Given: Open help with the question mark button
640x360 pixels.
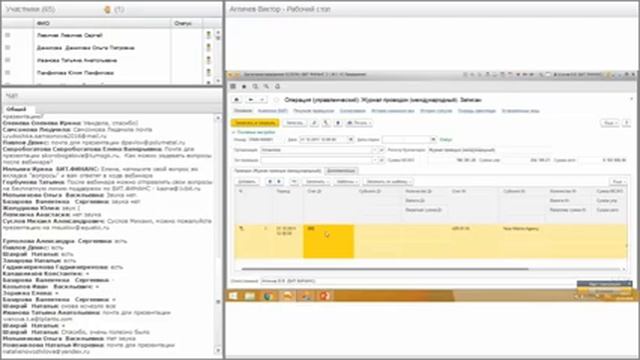Looking at the screenshot, I should pos(627,123).
